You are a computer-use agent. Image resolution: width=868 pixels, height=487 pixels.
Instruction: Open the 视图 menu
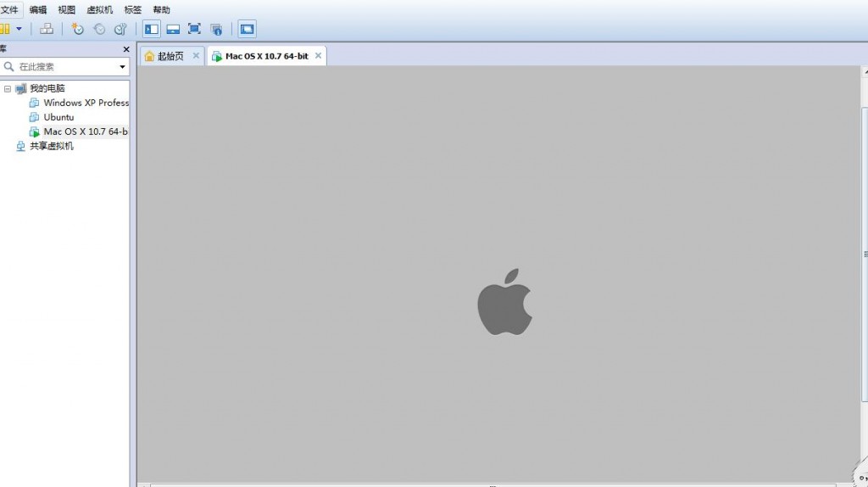click(x=66, y=9)
